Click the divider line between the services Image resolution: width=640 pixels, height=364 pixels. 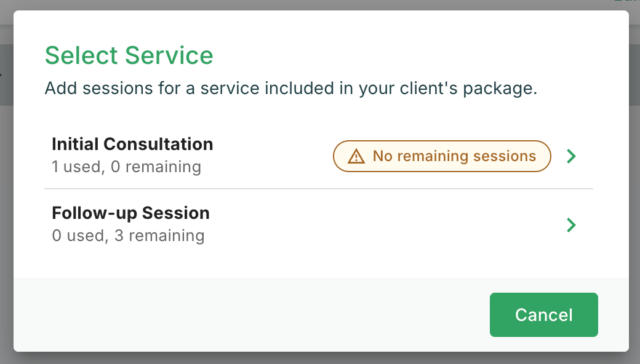pyautogui.click(x=318, y=189)
